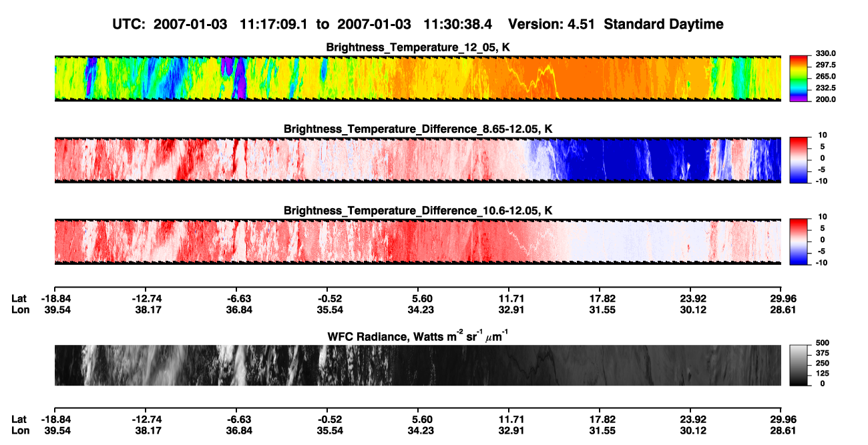Click the rainbow 12.05 brightness temperature strip
868x445 pixels.
tap(417, 78)
